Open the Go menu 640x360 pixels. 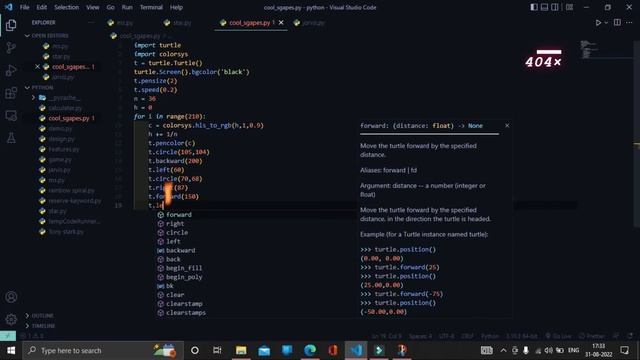pos(111,7)
